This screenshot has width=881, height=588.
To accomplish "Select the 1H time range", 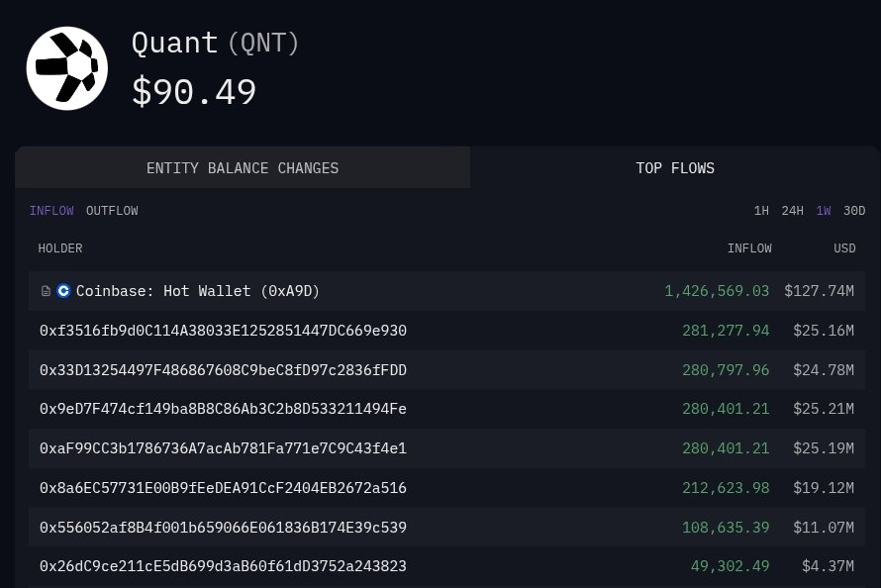I will click(x=761, y=211).
